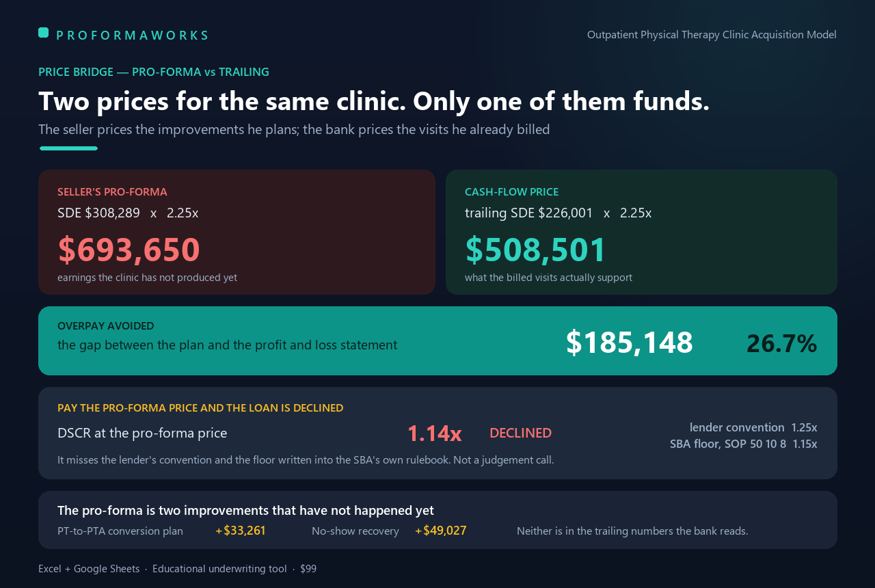Click the lender convention 1.25x line

point(753,427)
